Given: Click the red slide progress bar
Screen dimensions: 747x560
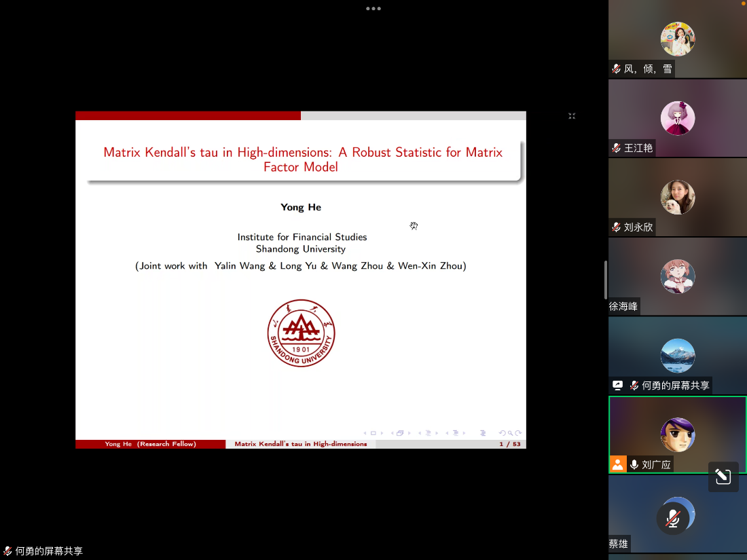Looking at the screenshot, I should pos(188,116).
